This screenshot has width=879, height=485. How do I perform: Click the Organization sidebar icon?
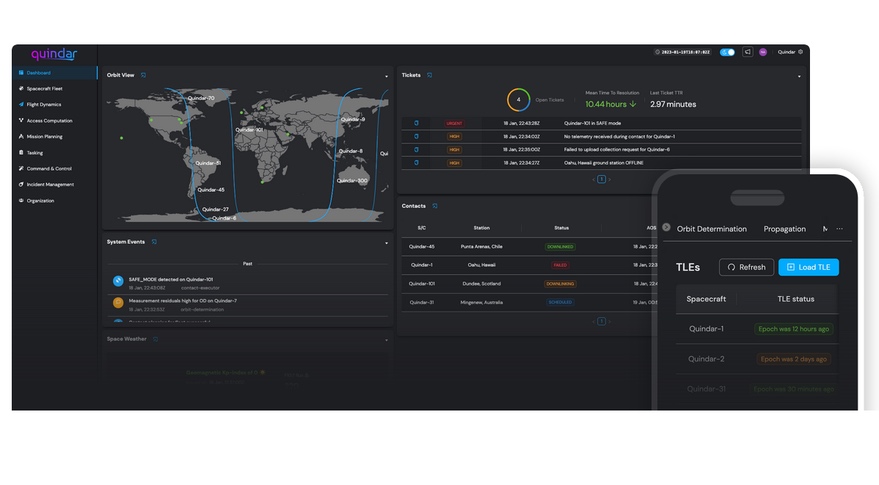click(21, 200)
